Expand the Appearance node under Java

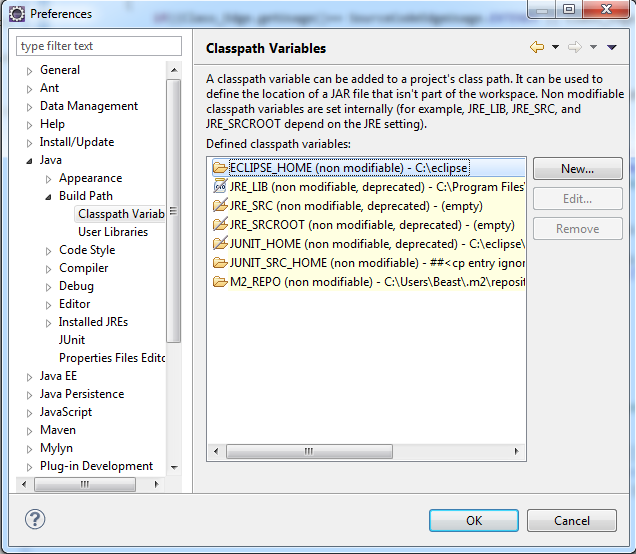click(48, 179)
